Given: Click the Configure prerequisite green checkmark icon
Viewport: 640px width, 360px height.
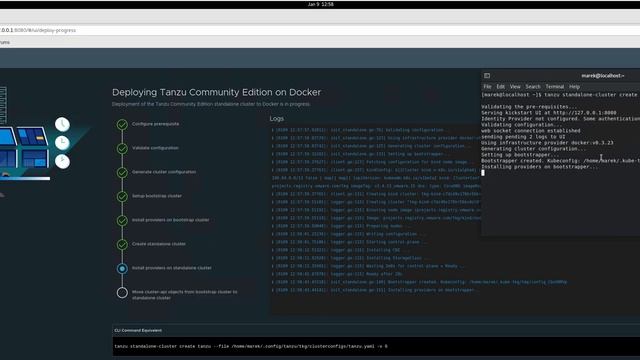Looking at the screenshot, I should click(122, 124).
